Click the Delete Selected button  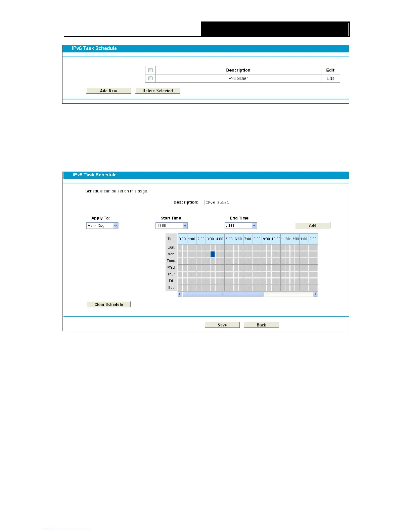(x=158, y=91)
